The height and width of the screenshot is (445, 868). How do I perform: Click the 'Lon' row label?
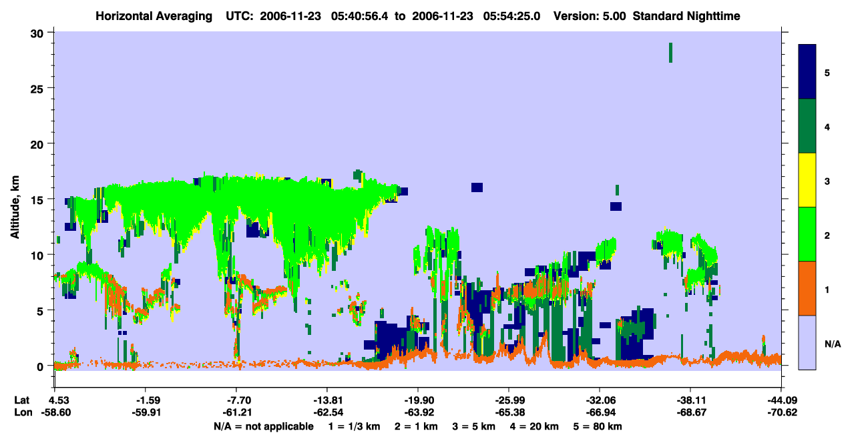21,412
